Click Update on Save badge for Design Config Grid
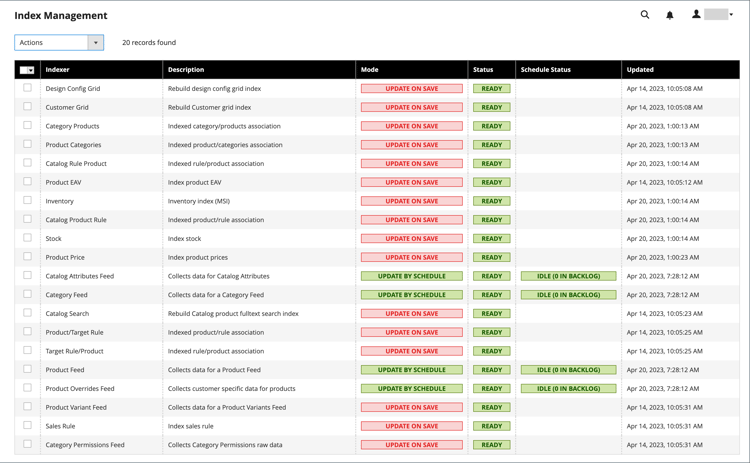The width and height of the screenshot is (750, 463). [x=412, y=88]
